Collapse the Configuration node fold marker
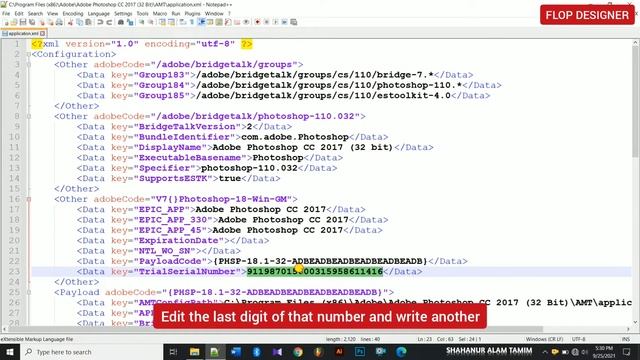This screenshot has width=640, height=360. click(x=29, y=54)
